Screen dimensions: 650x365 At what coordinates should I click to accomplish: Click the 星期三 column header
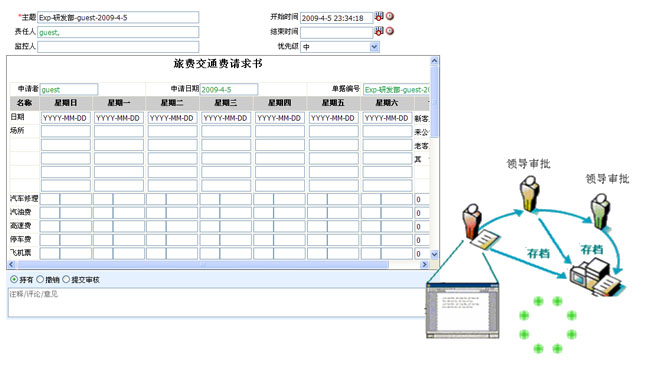click(x=226, y=102)
